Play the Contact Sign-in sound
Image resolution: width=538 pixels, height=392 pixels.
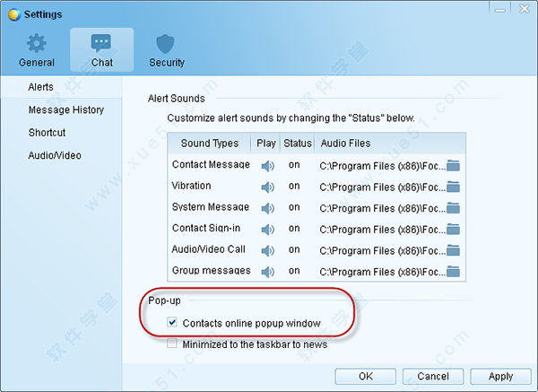[x=267, y=230]
